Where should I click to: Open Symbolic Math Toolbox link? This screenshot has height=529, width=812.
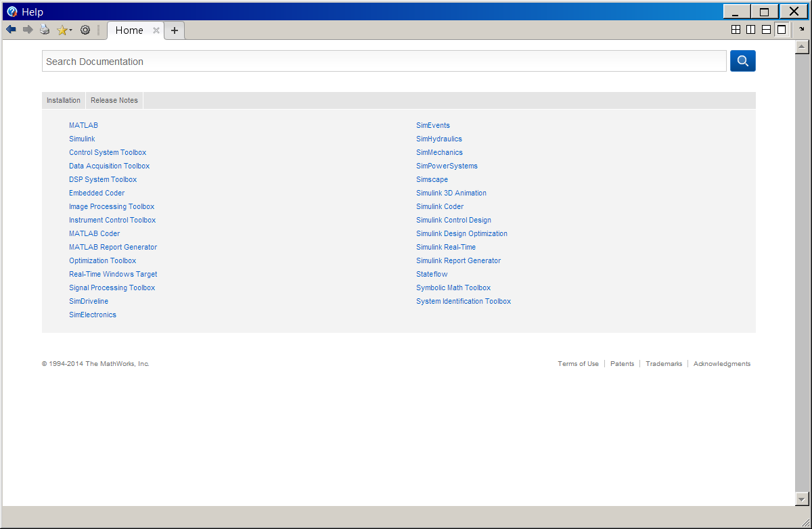click(453, 287)
